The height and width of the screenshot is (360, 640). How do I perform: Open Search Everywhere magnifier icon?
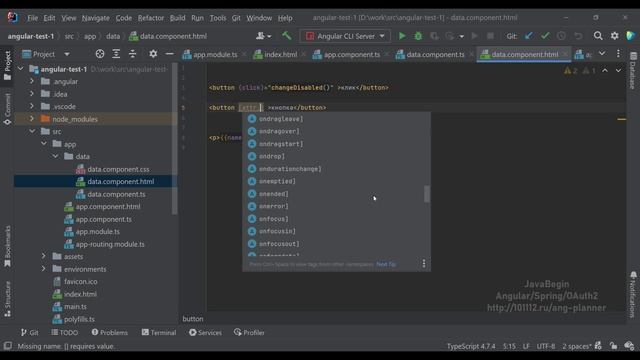(598, 36)
